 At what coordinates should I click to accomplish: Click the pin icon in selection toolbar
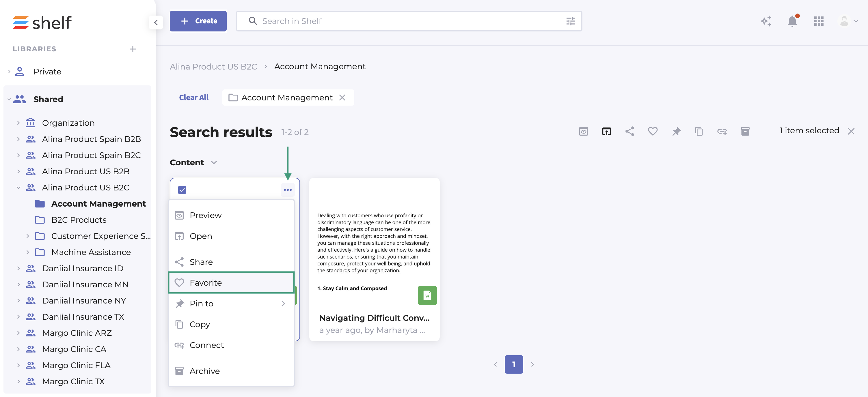[x=676, y=131]
